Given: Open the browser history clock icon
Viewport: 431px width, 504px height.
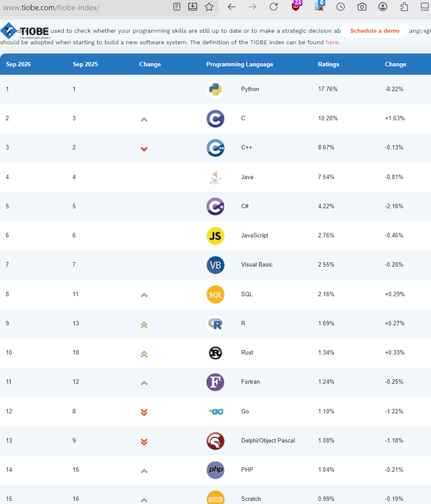Looking at the screenshot, I should (341, 7).
